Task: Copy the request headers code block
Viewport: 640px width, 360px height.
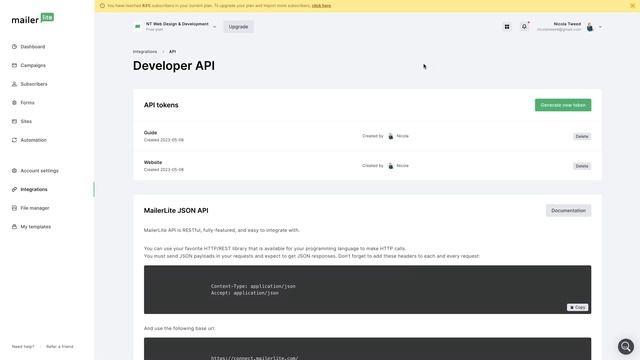Action: tap(577, 307)
